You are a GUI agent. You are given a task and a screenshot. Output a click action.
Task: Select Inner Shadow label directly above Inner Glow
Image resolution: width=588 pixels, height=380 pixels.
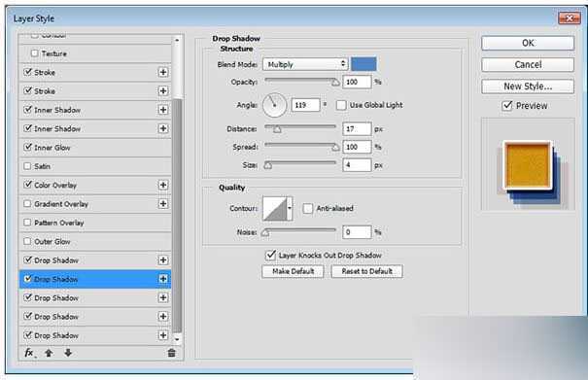coord(57,128)
